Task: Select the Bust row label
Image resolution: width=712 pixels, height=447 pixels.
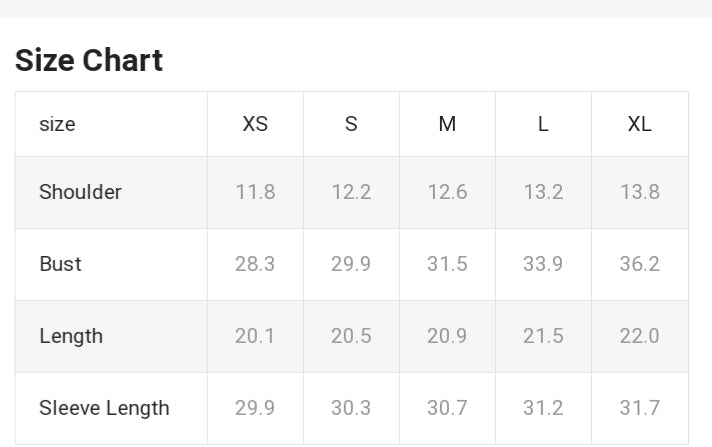Action: [x=60, y=264]
